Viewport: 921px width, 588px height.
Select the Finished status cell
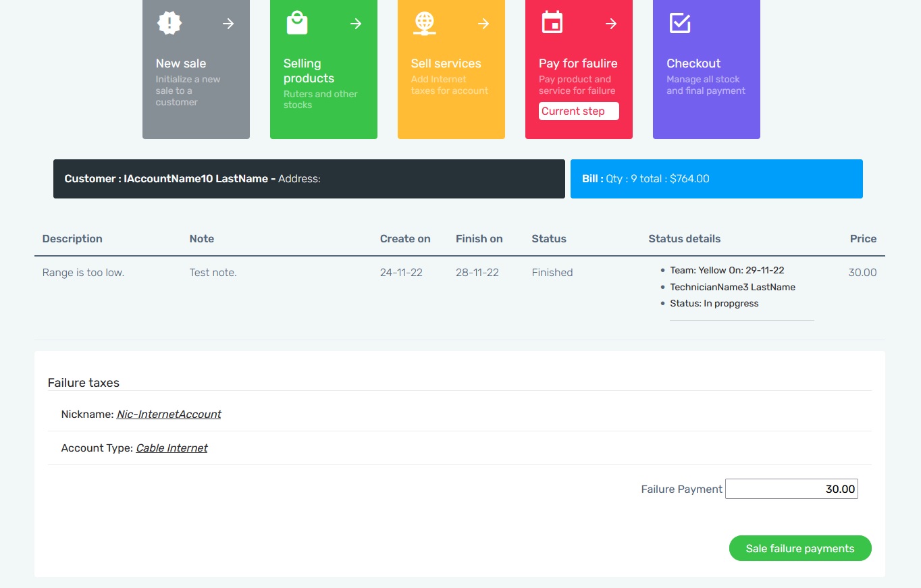click(x=552, y=273)
